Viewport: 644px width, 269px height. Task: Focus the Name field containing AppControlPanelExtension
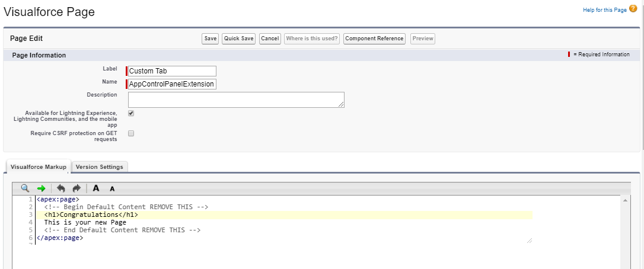(x=172, y=84)
